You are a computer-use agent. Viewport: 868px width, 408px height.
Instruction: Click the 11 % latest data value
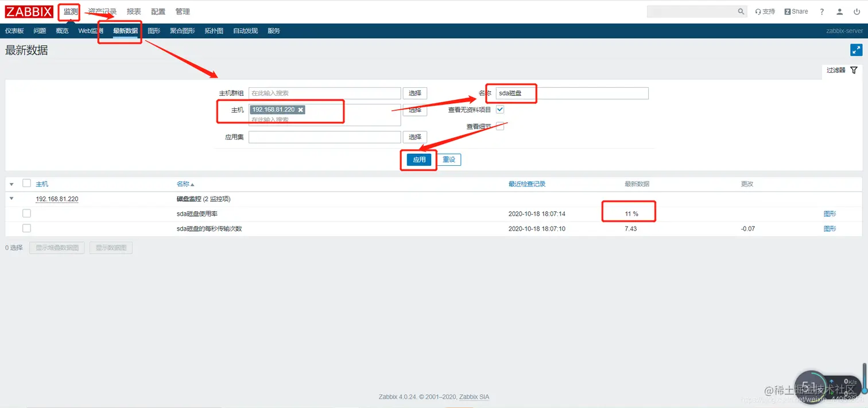pyautogui.click(x=631, y=214)
